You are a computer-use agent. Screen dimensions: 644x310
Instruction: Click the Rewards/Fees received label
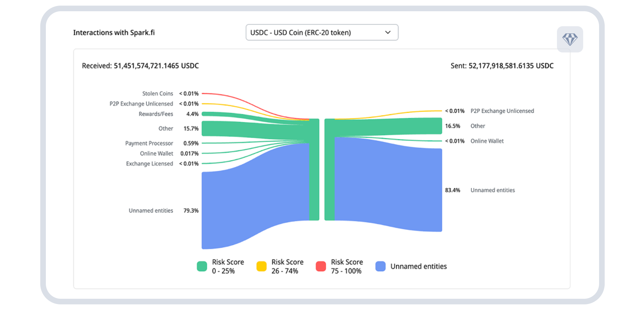coord(156,114)
